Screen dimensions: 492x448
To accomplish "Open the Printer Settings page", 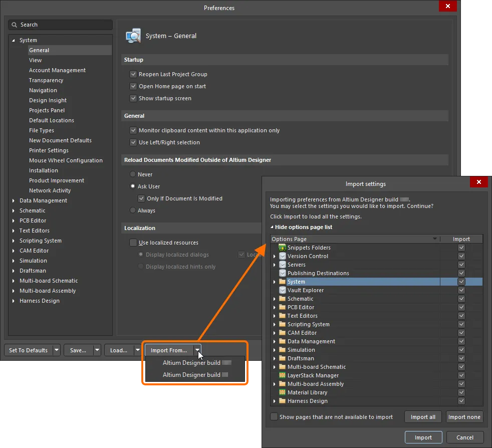I will tap(49, 150).
